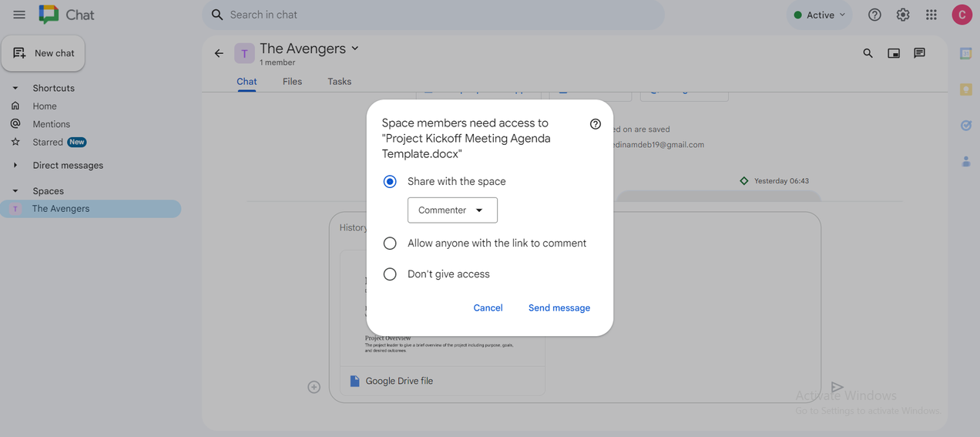Open the Commenter permission dropdown
The image size is (980, 437).
pyautogui.click(x=452, y=210)
